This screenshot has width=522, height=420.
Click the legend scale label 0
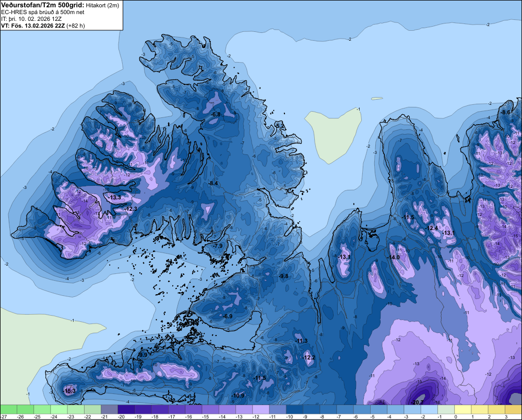(456, 417)
